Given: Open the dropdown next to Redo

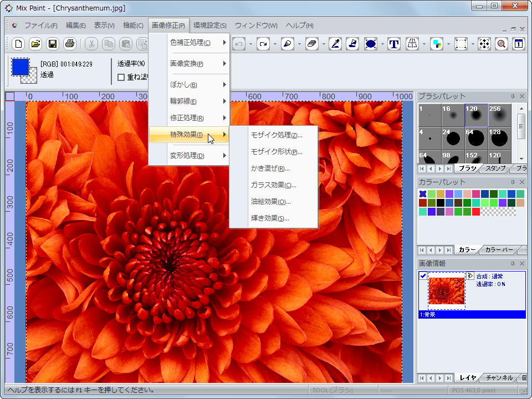Looking at the screenshot, I should pos(275,44).
